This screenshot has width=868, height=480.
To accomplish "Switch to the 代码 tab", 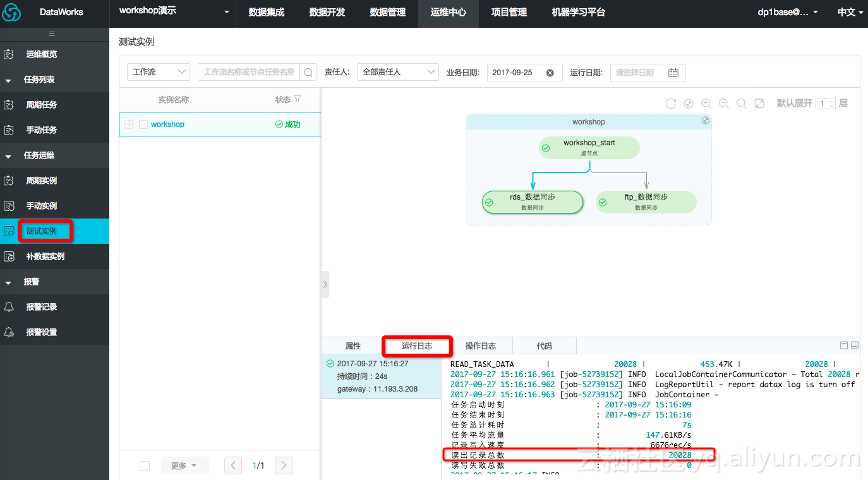I will click(x=545, y=345).
